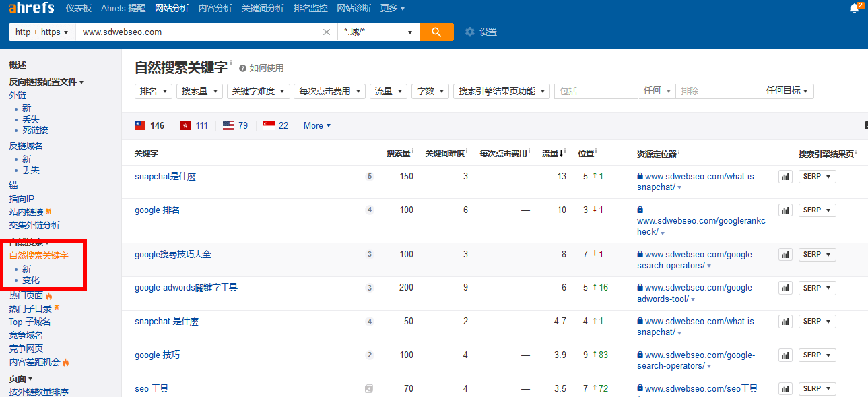Sort table by 位置 column header
The width and height of the screenshot is (868, 397).
(586, 154)
